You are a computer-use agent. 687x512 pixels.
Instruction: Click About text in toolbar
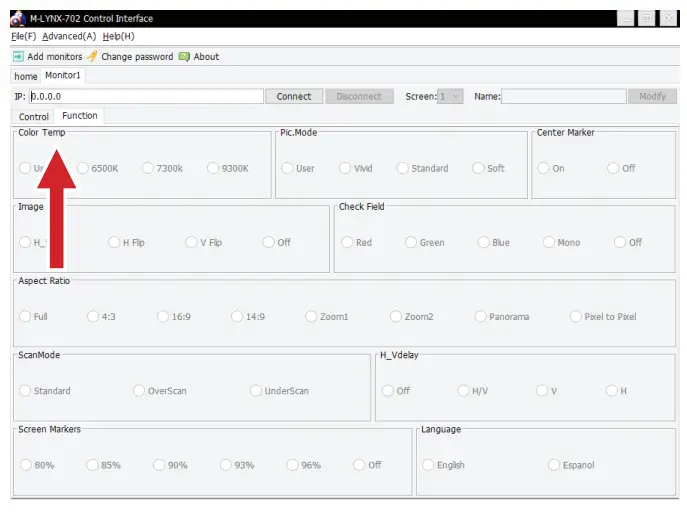206,56
